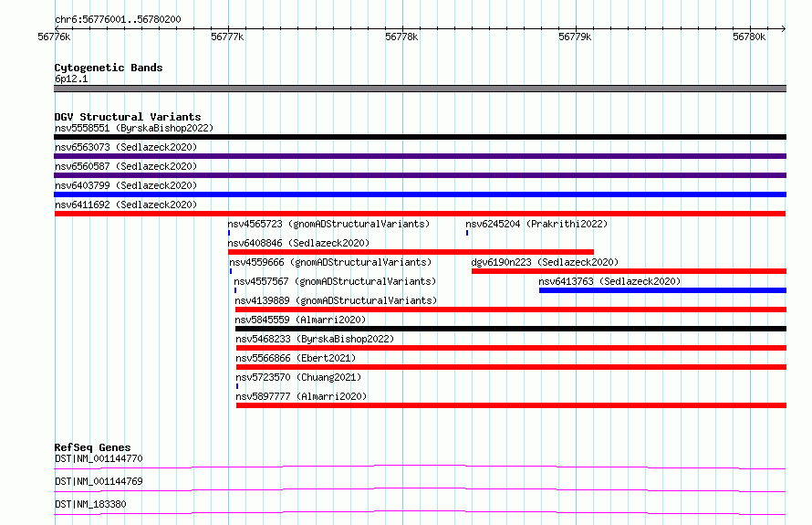The image size is (812, 525).
Task: Select the red nsv6411692 variant bar
Action: click(420, 214)
